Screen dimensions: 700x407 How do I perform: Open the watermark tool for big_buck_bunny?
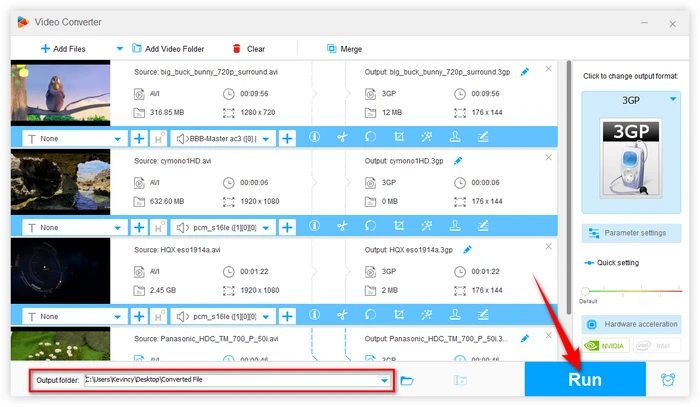click(455, 137)
